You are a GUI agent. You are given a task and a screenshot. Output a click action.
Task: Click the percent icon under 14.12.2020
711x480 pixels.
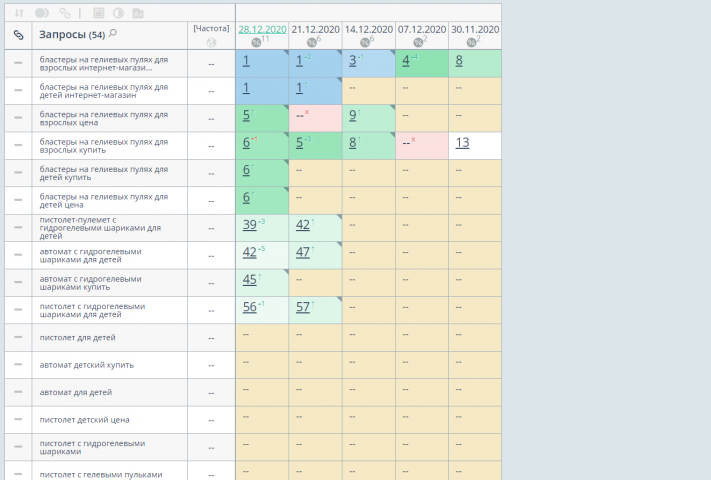tap(365, 43)
